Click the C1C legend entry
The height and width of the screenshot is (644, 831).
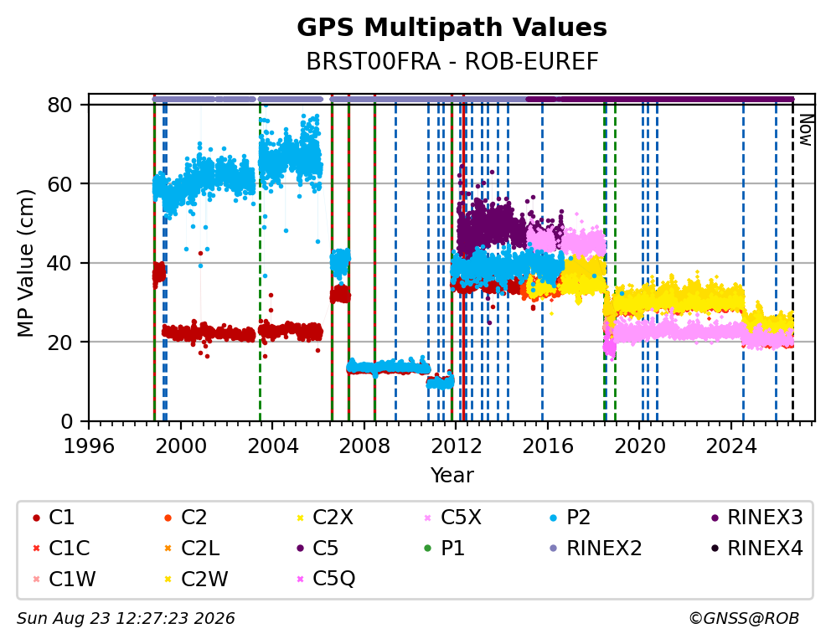click(x=61, y=549)
